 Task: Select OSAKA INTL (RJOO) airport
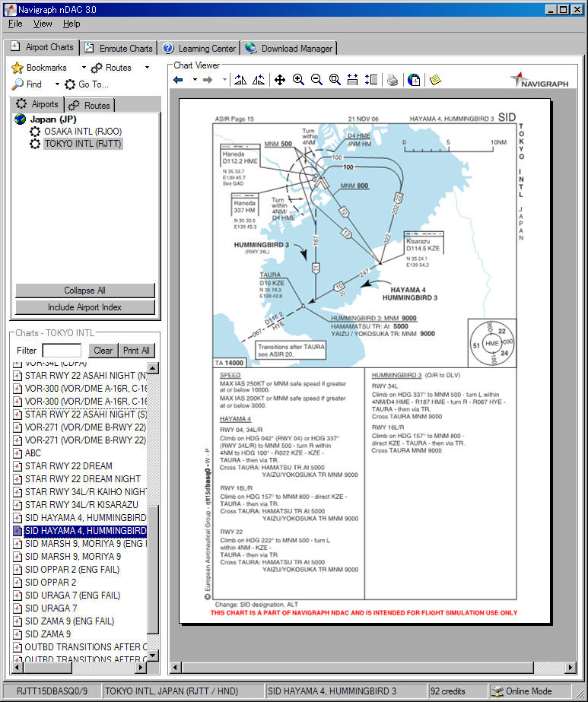click(83, 132)
